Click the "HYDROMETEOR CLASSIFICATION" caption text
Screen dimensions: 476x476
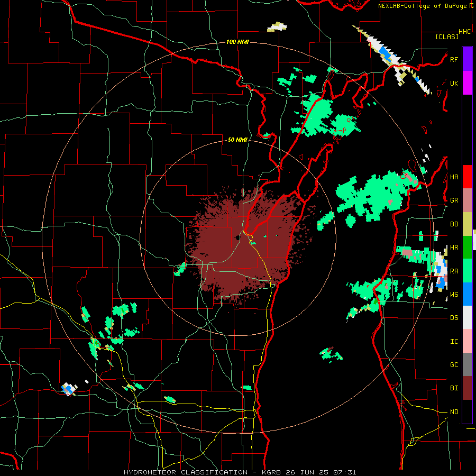pyautogui.click(x=186, y=472)
